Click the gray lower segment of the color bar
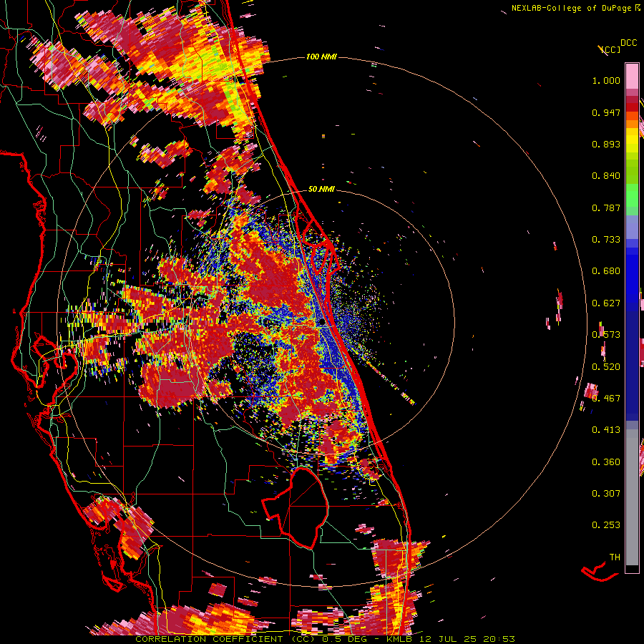 632,497
